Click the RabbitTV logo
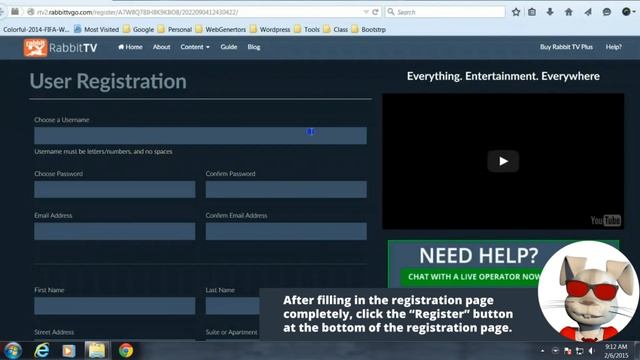 click(x=60, y=48)
